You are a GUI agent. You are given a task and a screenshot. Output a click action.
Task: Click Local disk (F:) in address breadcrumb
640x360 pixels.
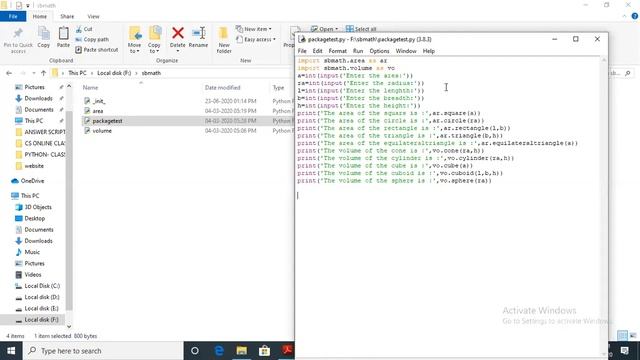(114, 73)
